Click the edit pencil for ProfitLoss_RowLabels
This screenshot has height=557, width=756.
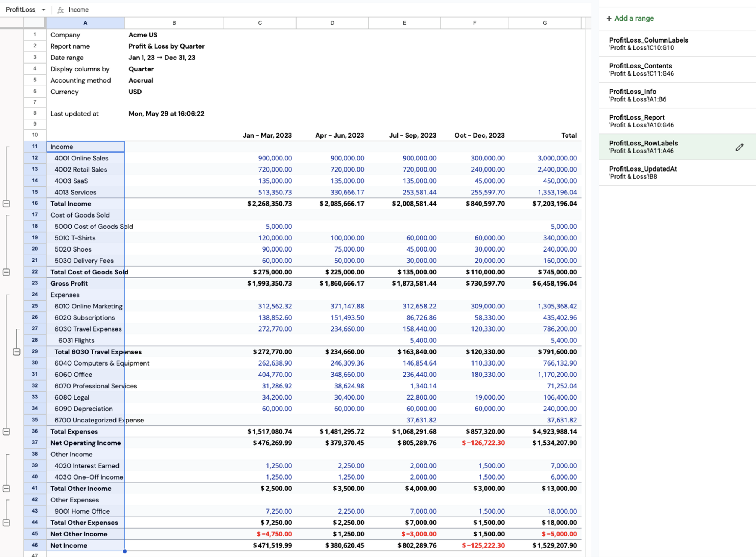[739, 147]
